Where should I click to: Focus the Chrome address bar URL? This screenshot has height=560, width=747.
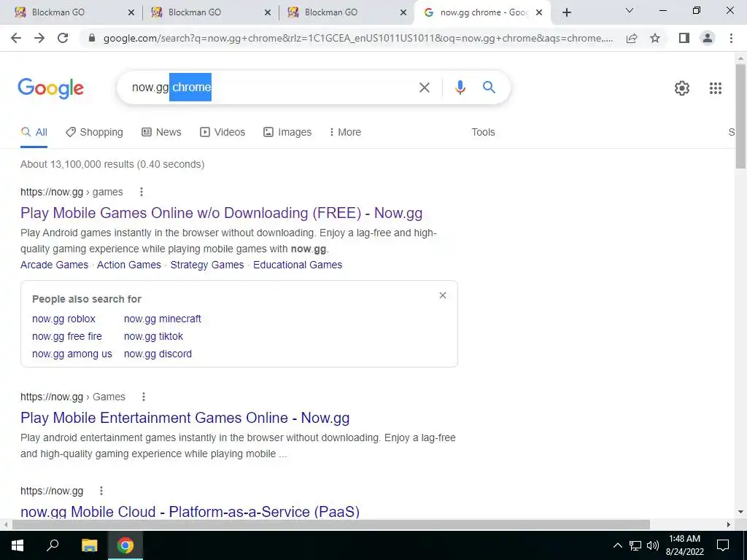357,38
